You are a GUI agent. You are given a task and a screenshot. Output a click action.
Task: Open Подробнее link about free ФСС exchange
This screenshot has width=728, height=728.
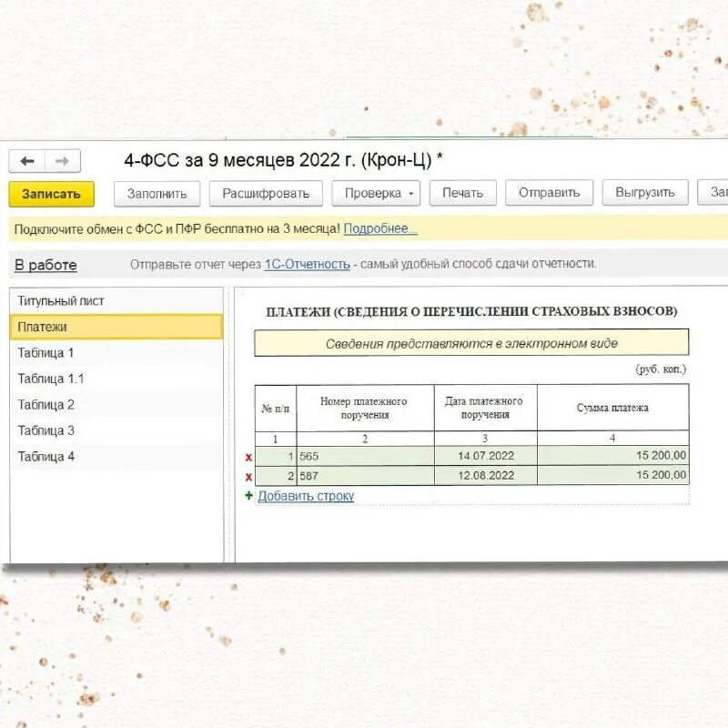[x=379, y=230]
